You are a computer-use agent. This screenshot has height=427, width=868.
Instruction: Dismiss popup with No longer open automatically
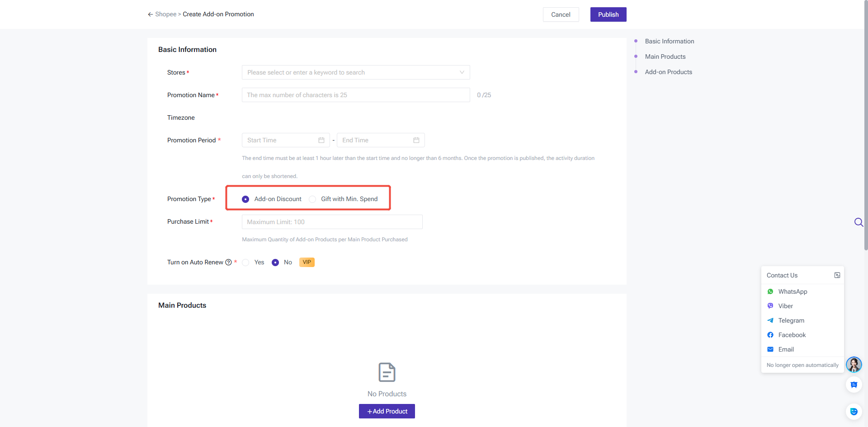[x=802, y=365]
